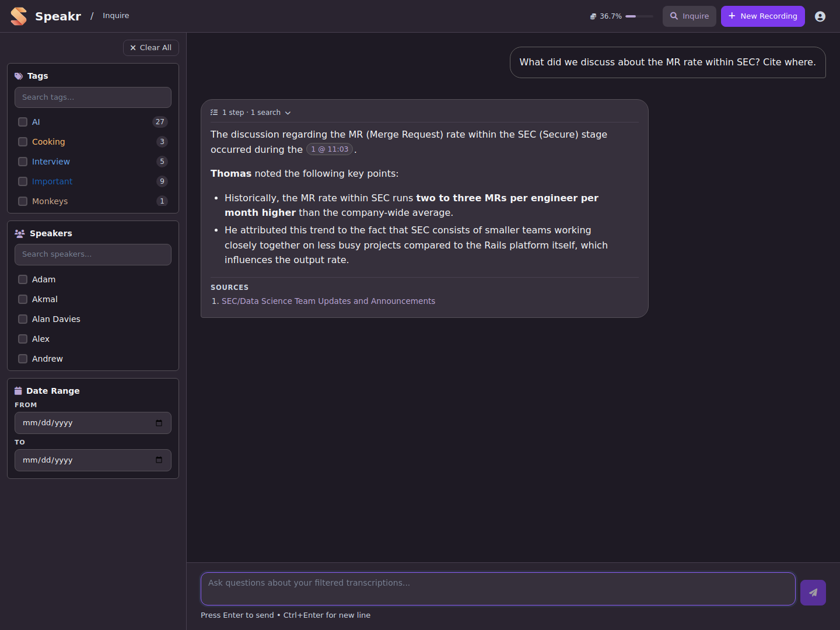Click the From date mm/dd/yyyy field

pos(93,423)
